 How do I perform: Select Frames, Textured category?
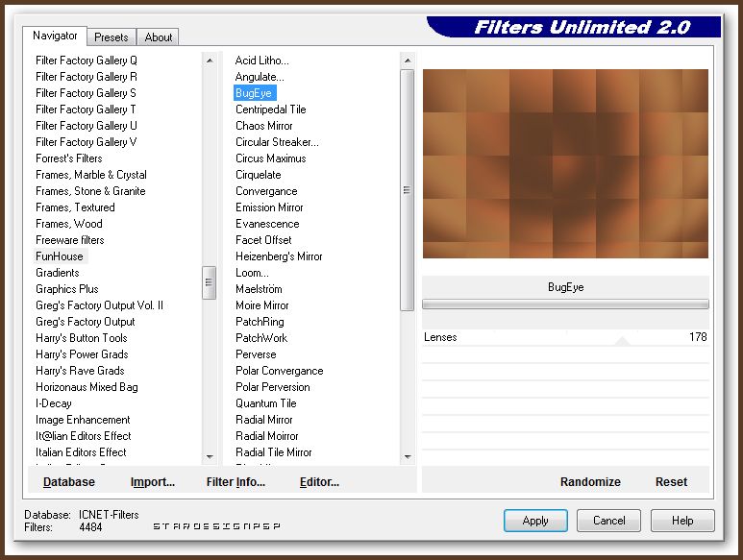[x=75, y=207]
